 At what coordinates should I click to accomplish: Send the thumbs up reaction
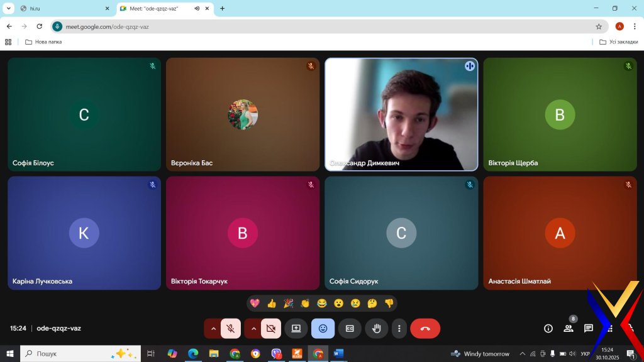[272, 304]
